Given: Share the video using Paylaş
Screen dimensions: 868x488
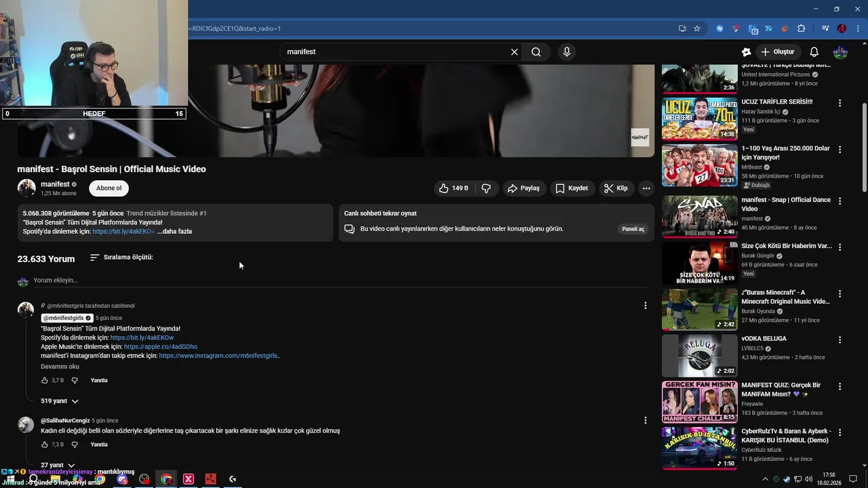Looking at the screenshot, I should coord(524,188).
